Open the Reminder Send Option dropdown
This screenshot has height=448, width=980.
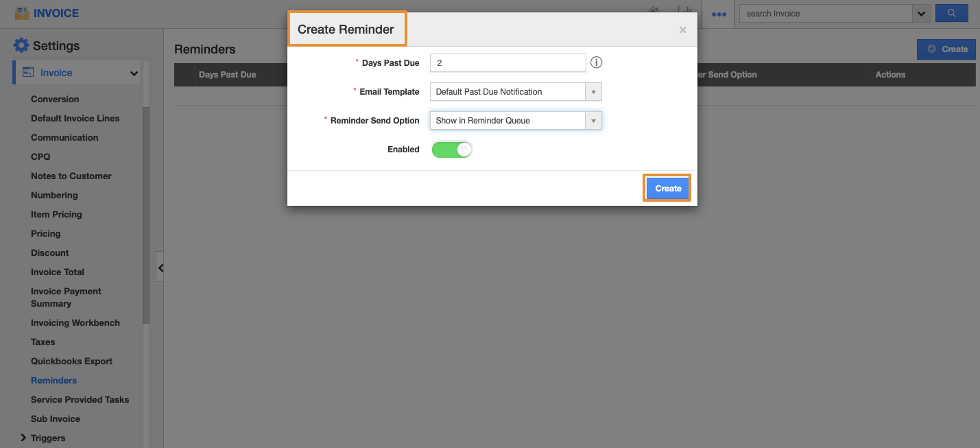(x=516, y=121)
